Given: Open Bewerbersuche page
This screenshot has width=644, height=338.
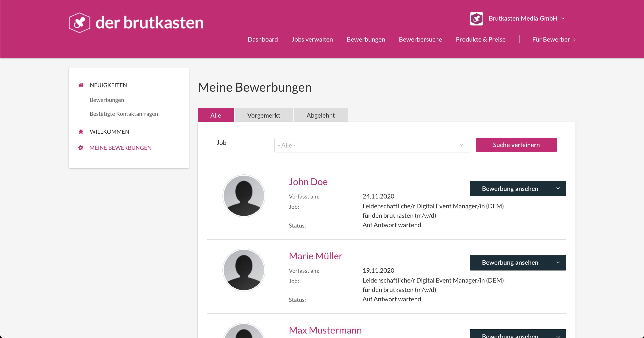Looking at the screenshot, I should tap(420, 40).
